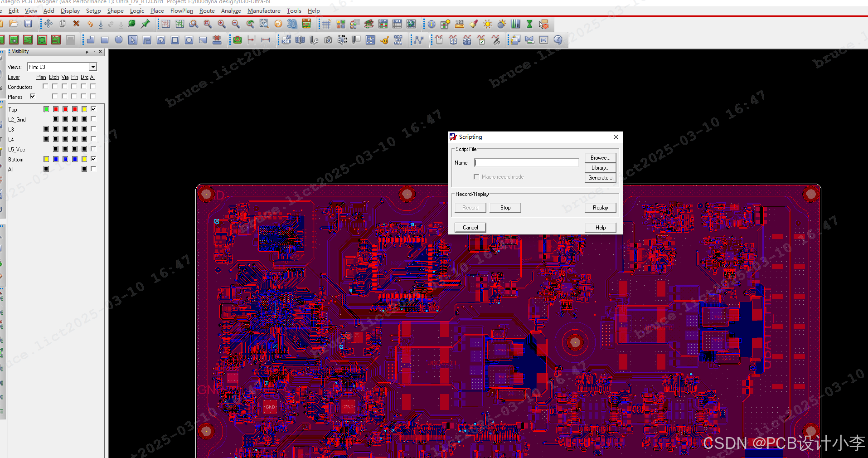Pin the Visibility panel
Viewport: 868px width, 458px height.
87,52
